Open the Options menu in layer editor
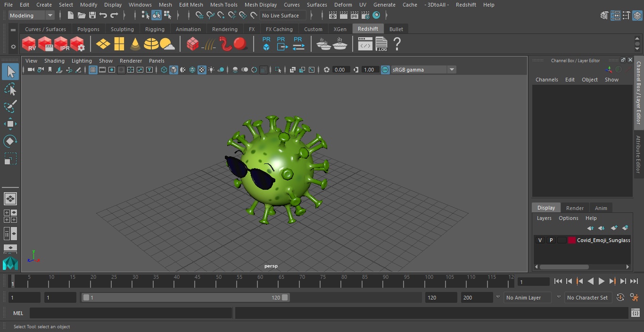 click(568, 218)
